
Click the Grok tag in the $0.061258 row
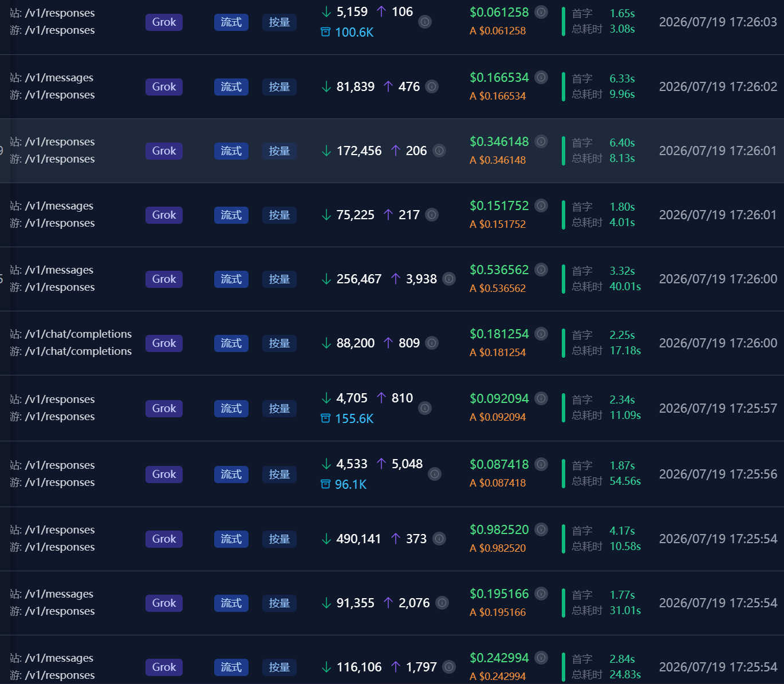pyautogui.click(x=164, y=22)
